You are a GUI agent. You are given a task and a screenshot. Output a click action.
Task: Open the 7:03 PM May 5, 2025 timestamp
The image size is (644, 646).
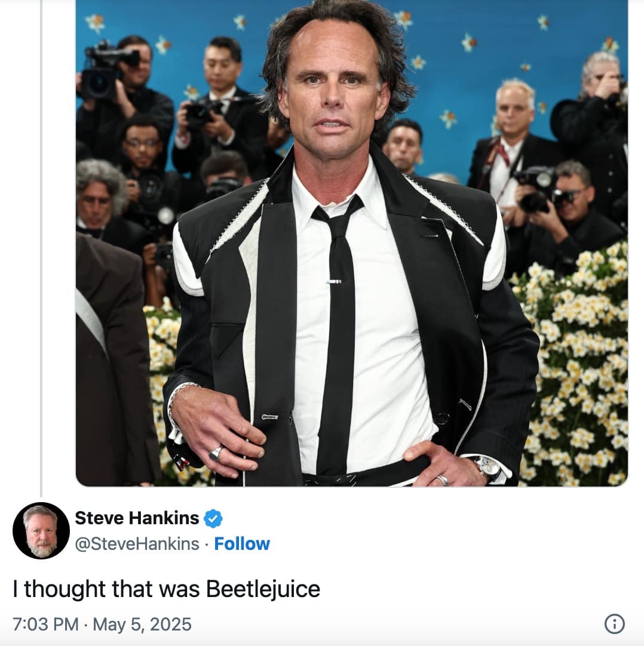(x=102, y=624)
